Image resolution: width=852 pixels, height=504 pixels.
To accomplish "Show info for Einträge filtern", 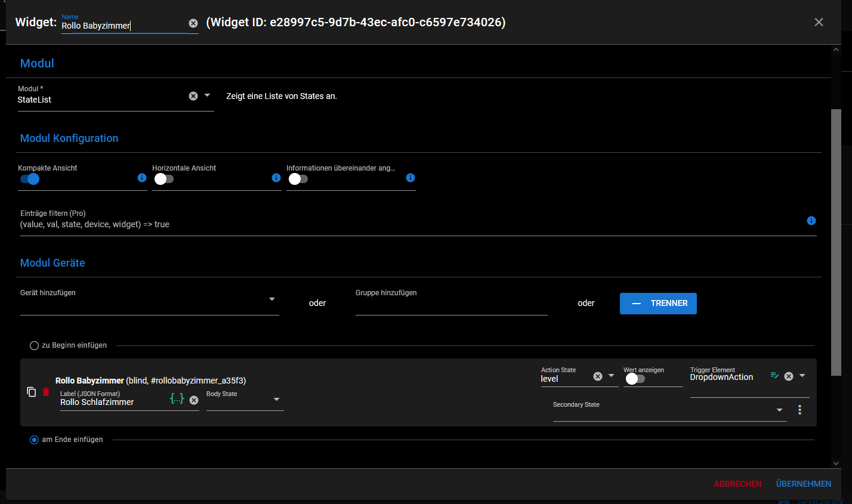I will [811, 221].
